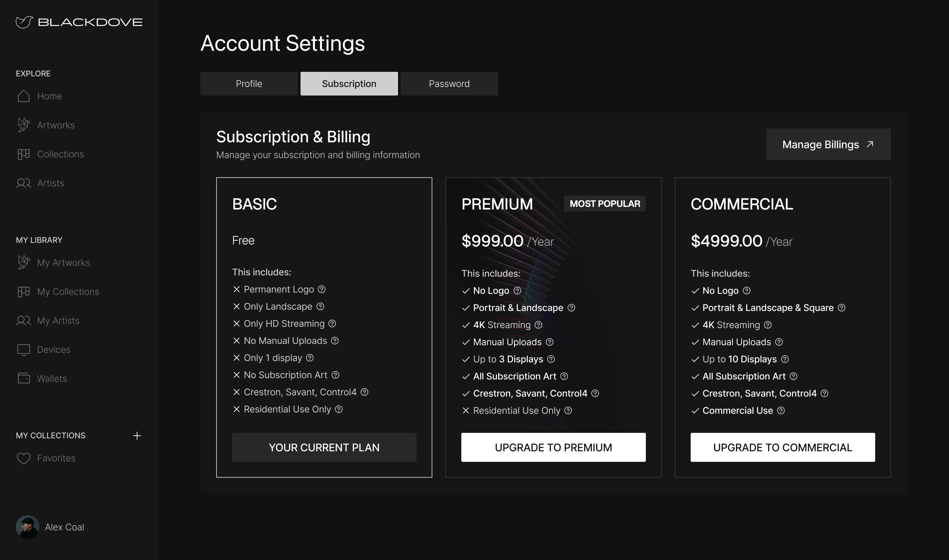The width and height of the screenshot is (949, 560).
Task: Show info for Only HD Streaming
Action: [332, 323]
